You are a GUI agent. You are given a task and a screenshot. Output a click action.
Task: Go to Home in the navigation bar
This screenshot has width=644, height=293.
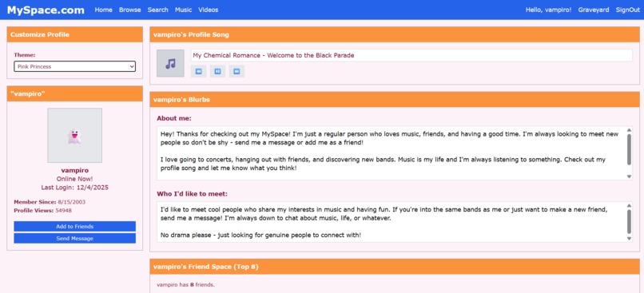click(104, 10)
